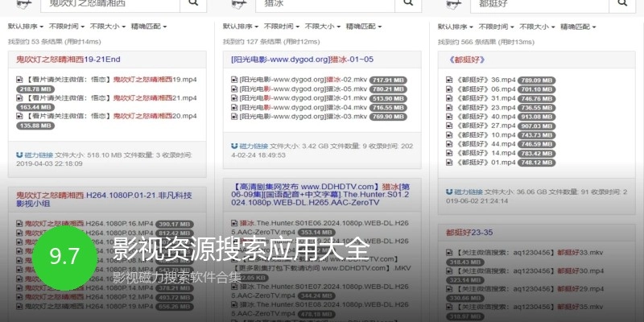
Task: Click overlay title 影视资源搜索应用大全
Action: pos(241,249)
